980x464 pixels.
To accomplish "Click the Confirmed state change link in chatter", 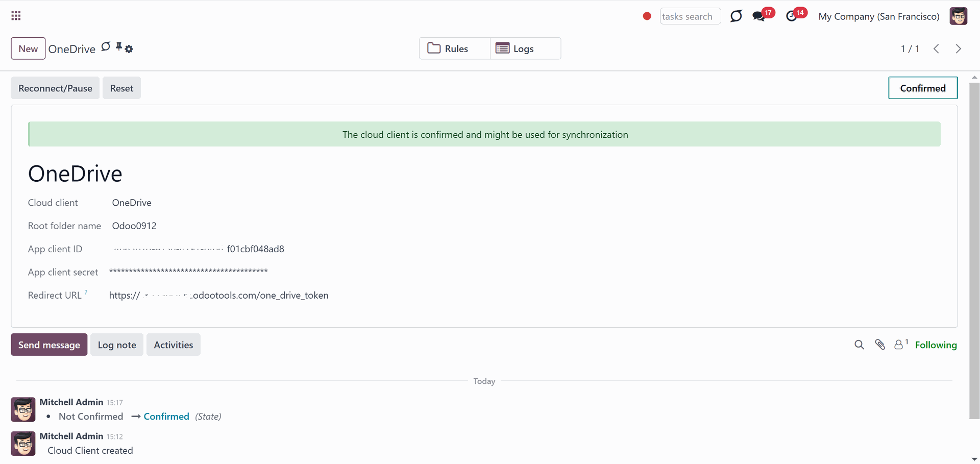I will pyautogui.click(x=166, y=417).
